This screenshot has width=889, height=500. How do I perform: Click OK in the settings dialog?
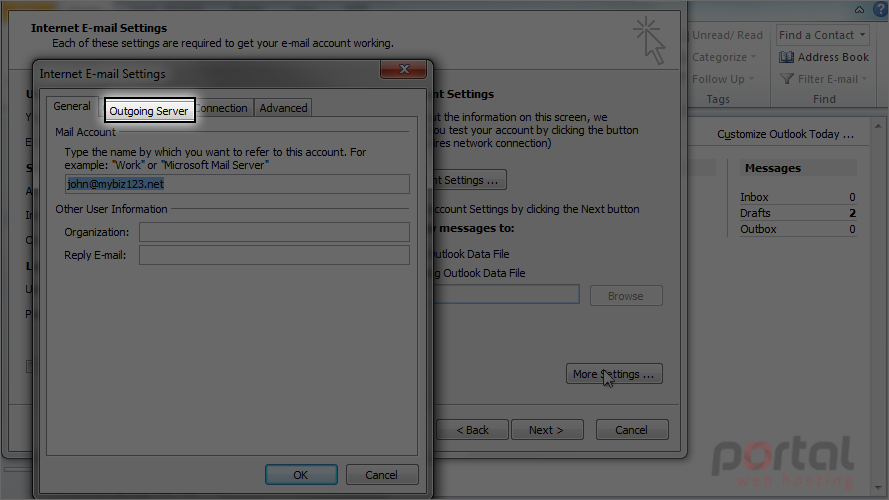[x=301, y=474]
